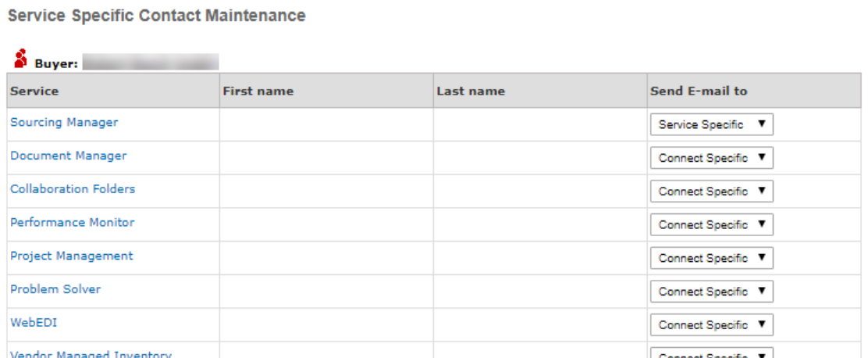Open the Vendor Managed Inventory link
Viewport: 868px width, 358px height.
pos(91,355)
